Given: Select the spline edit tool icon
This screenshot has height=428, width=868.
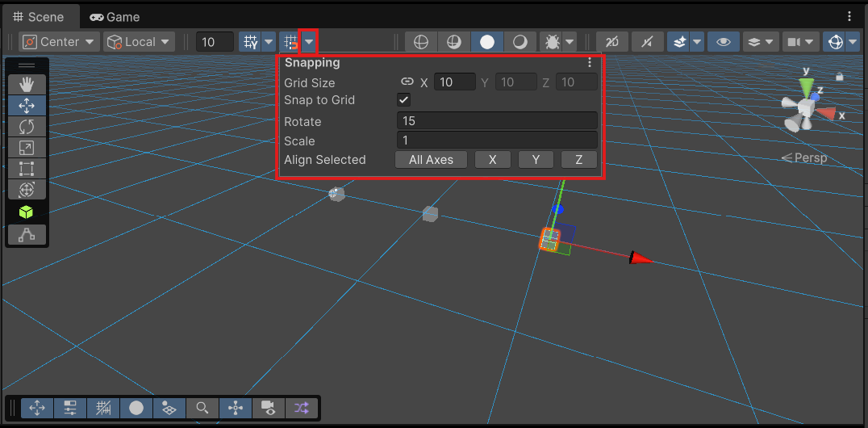Looking at the screenshot, I should click(x=27, y=234).
